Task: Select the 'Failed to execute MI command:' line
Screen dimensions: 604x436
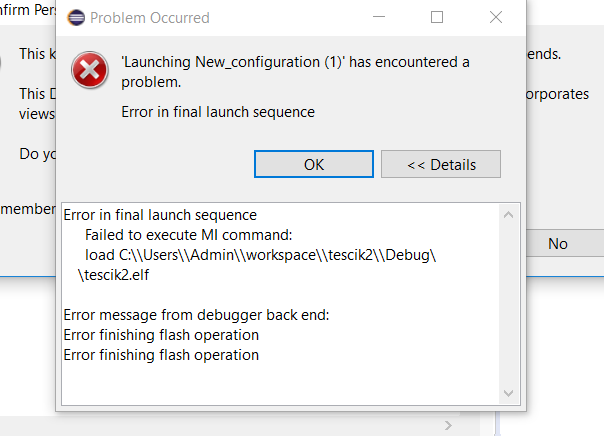Action: click(188, 235)
